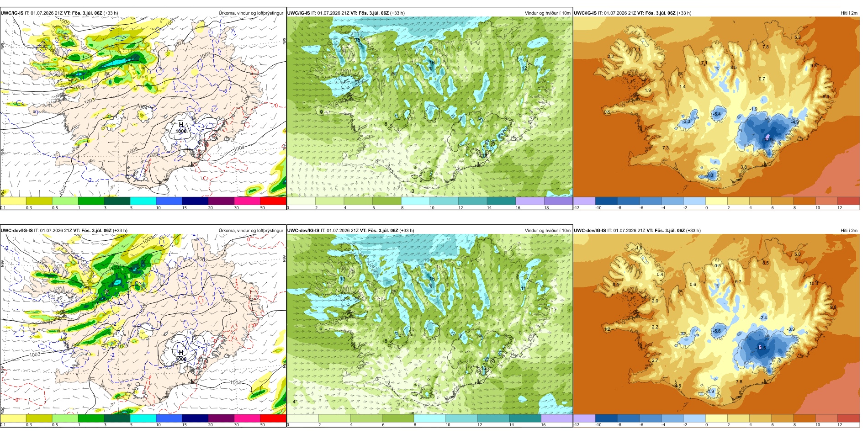Pick the palest 0–2 swatch in UWC-dev wind legend
868x434 pixels.
[302, 418]
